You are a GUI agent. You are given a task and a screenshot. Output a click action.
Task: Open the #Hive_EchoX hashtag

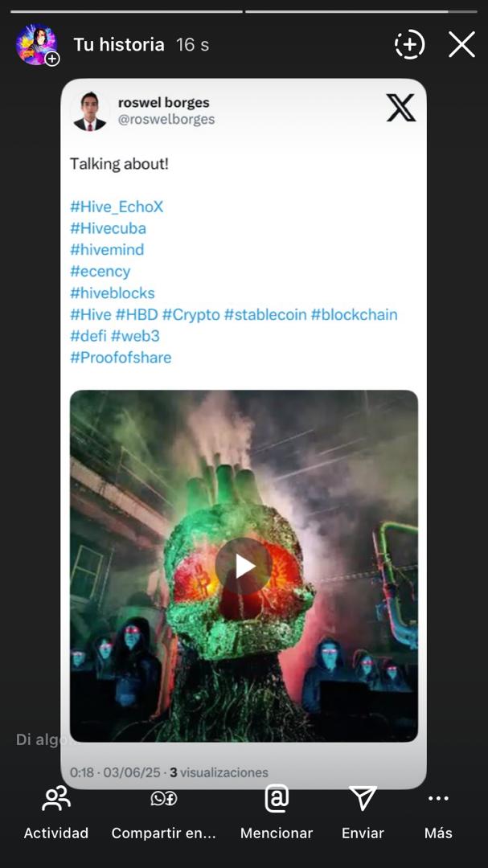(x=117, y=207)
